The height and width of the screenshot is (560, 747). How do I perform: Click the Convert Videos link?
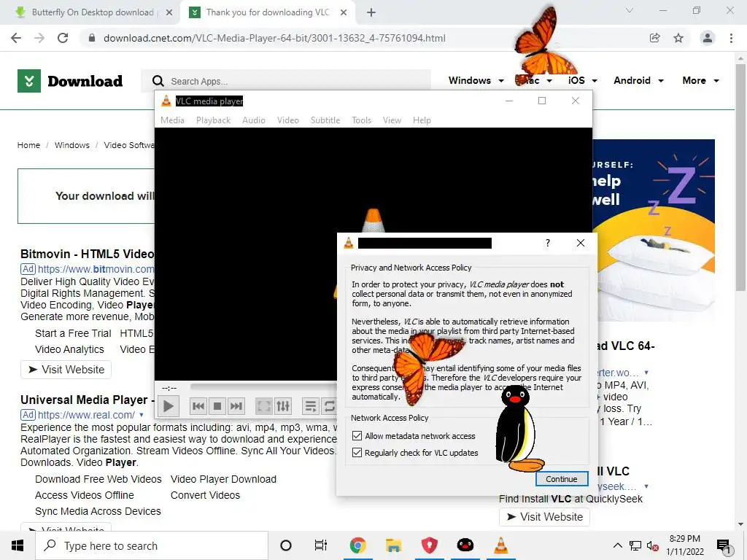(x=205, y=495)
